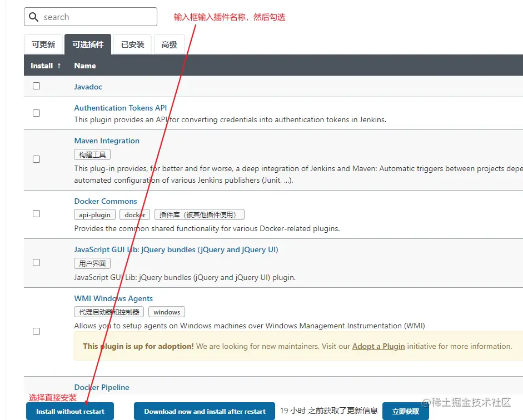Image resolution: width=523 pixels, height=420 pixels.
Task: Check the Javadoc plugin checkbox
Action: point(36,86)
